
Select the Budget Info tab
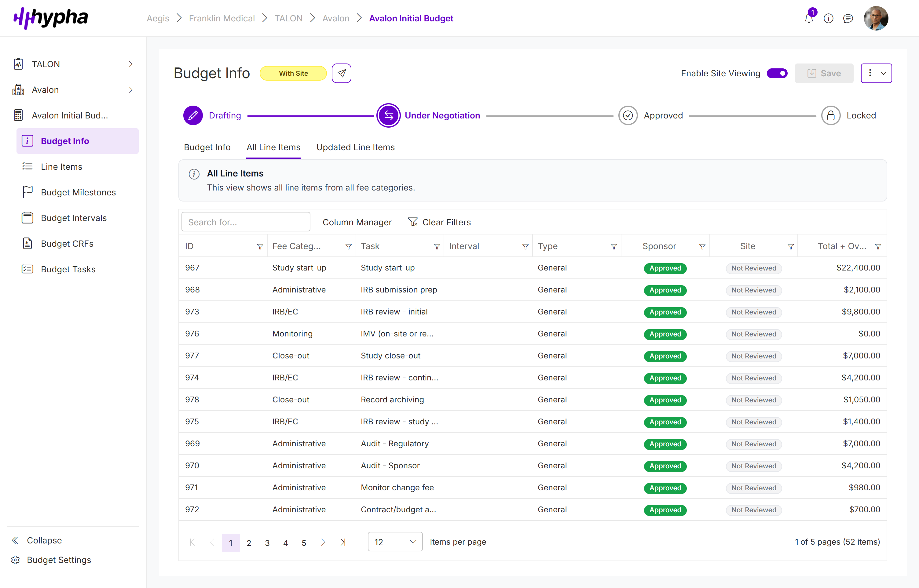(x=207, y=147)
